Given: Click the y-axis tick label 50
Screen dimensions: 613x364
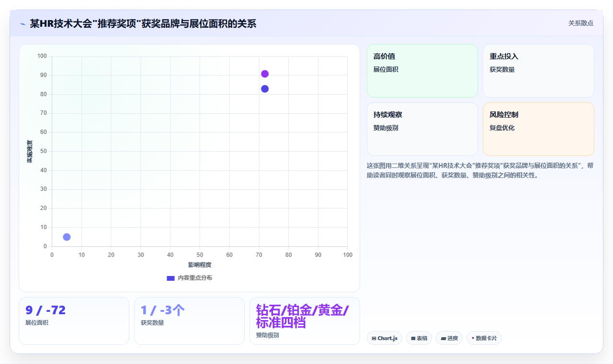Looking at the screenshot, I should (43, 151).
